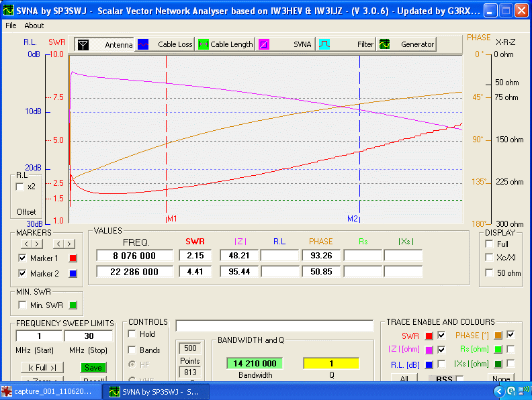The width and height of the screenshot is (532, 400).
Task: Activate the Generator mode
Action: [x=406, y=44]
